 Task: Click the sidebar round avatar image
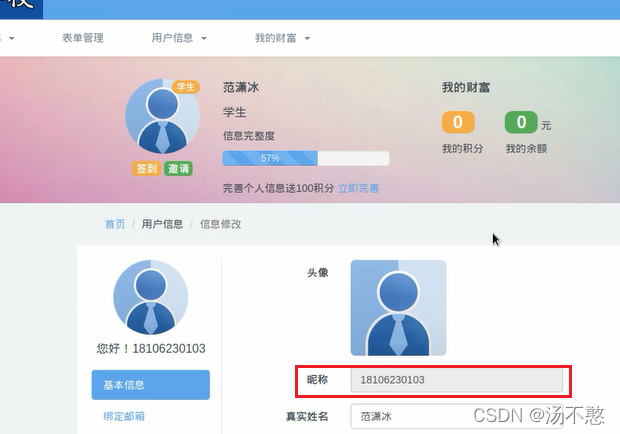[x=151, y=297]
